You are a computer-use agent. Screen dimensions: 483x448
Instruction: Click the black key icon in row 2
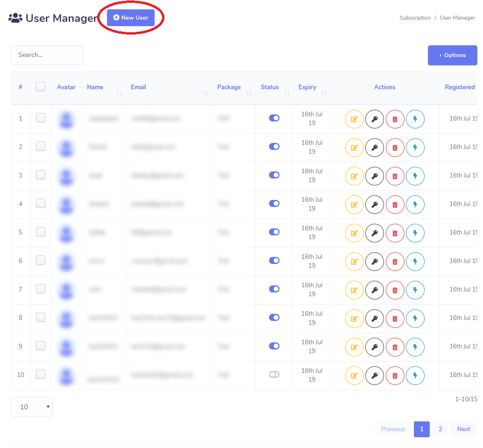pyautogui.click(x=374, y=148)
